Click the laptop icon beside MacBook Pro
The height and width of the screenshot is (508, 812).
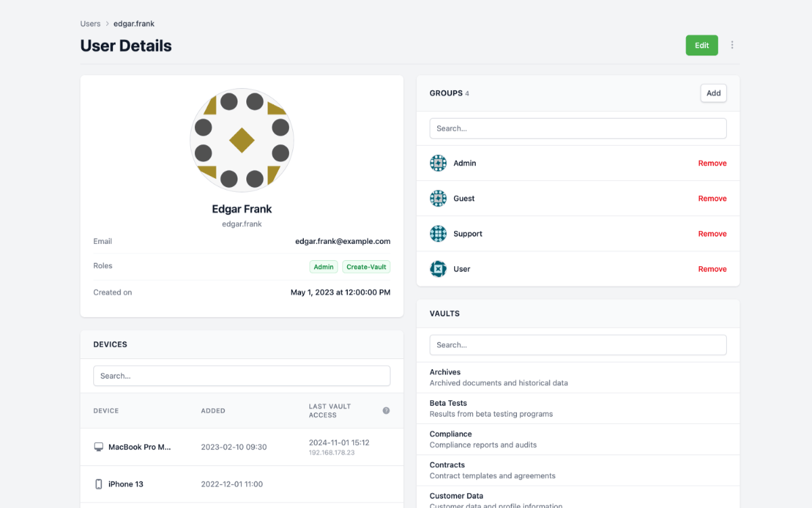99,446
